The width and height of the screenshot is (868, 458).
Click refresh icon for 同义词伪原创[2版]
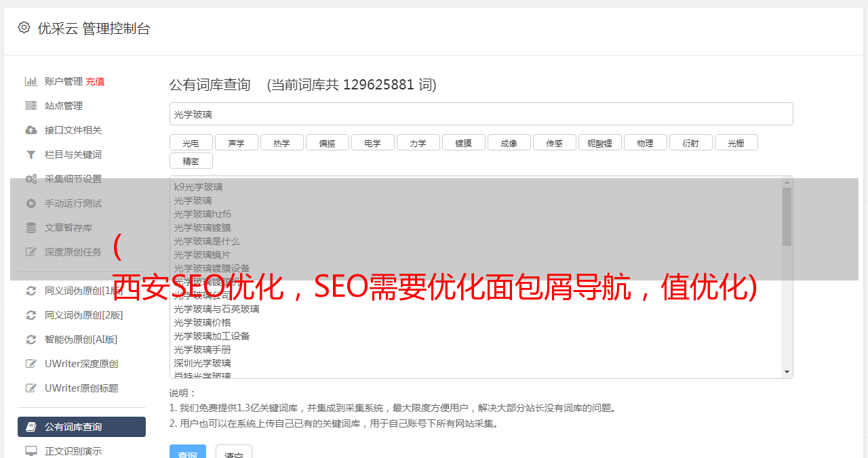tap(31, 315)
